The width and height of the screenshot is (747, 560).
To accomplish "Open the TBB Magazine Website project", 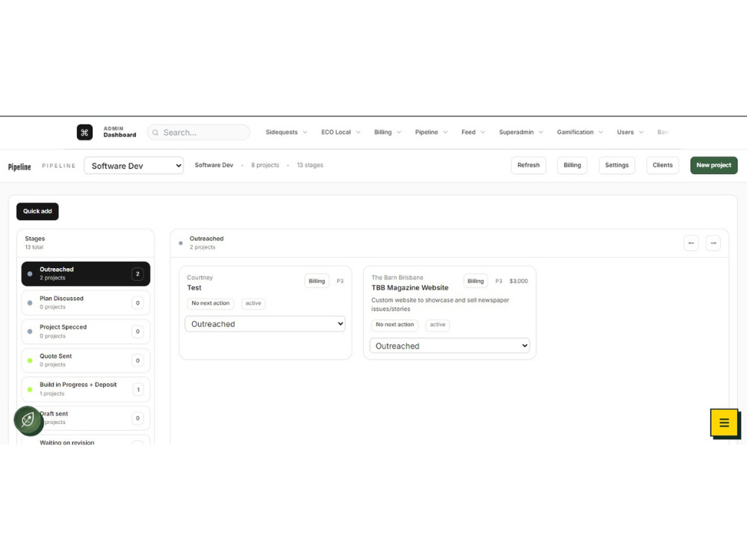I will [409, 287].
